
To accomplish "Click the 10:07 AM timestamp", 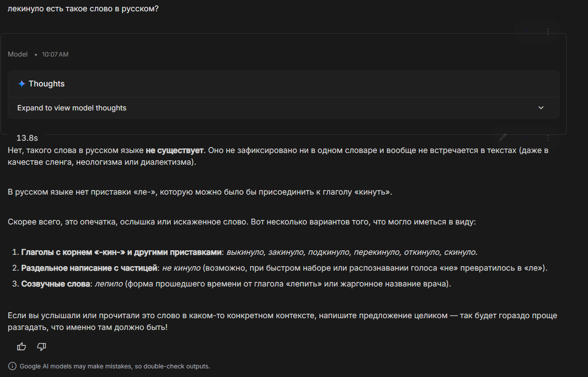I will click(55, 54).
